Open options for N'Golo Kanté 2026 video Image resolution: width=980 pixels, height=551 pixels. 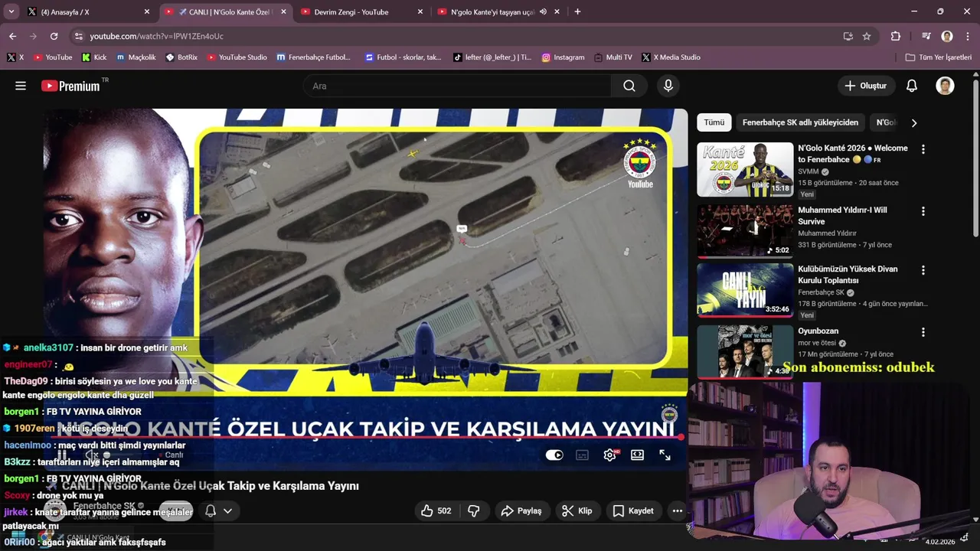(923, 149)
